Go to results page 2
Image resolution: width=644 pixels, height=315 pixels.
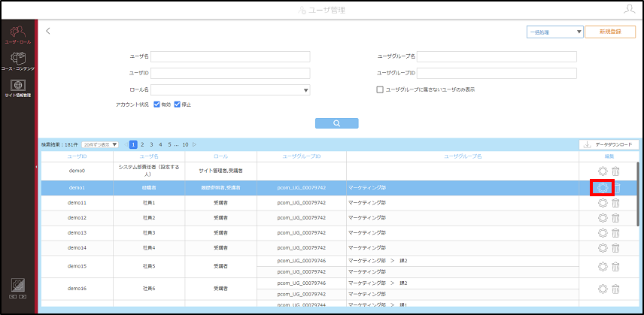(x=142, y=144)
